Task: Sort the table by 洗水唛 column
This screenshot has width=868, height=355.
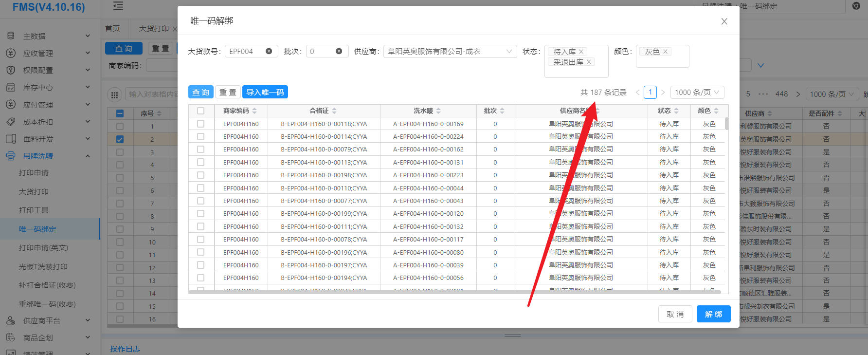Action: coord(438,111)
